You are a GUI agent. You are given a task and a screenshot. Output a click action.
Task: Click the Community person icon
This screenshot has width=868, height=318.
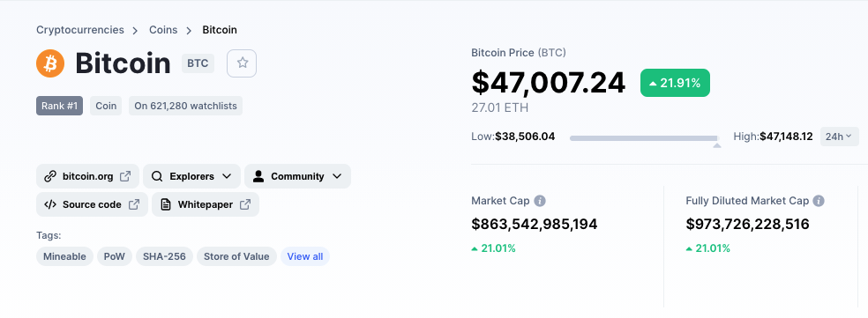[x=258, y=176]
